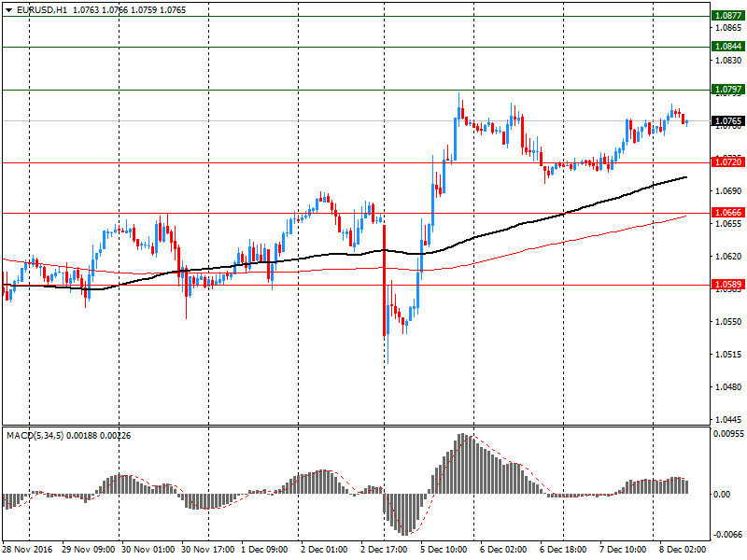Select the 1.0844 green level label
Screen dimensions: 747x560
tap(728, 46)
